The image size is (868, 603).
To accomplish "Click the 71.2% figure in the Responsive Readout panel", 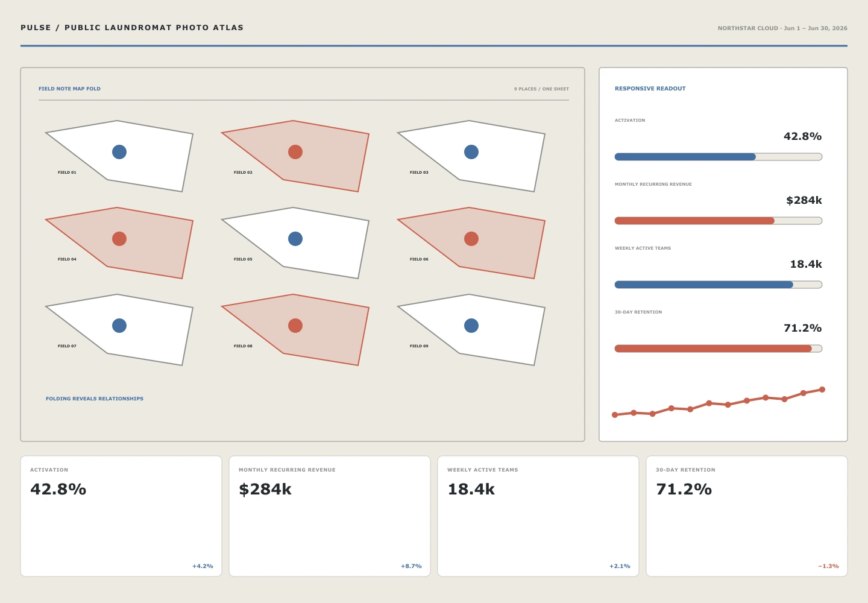I will (803, 328).
